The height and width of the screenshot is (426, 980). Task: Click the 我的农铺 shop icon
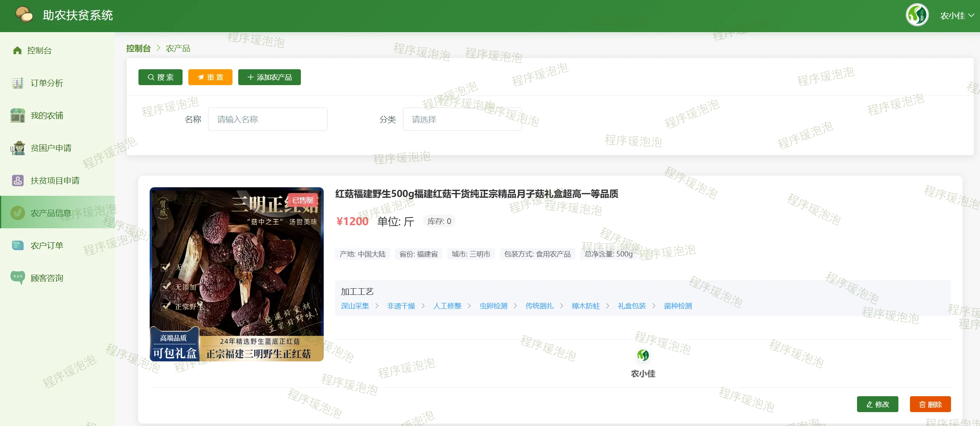[x=17, y=116]
